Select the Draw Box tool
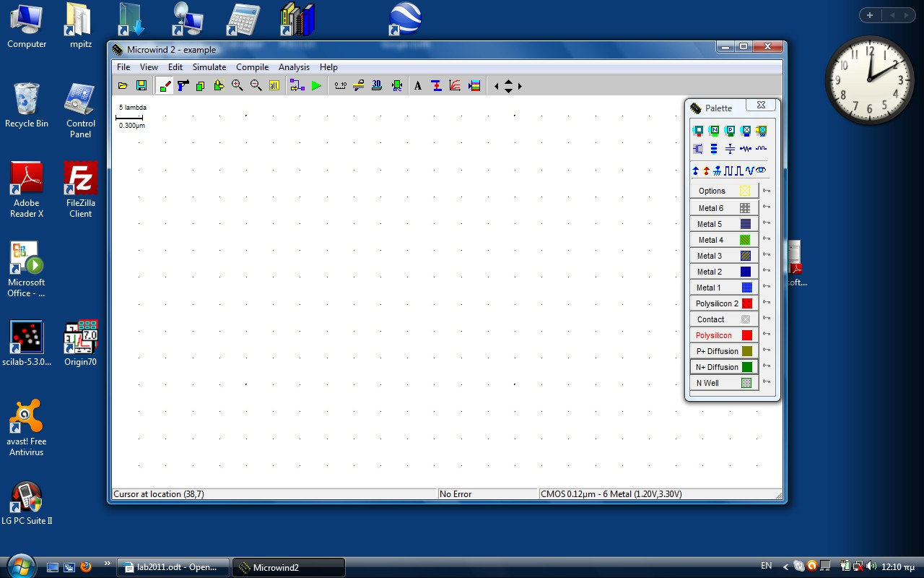 [x=165, y=86]
